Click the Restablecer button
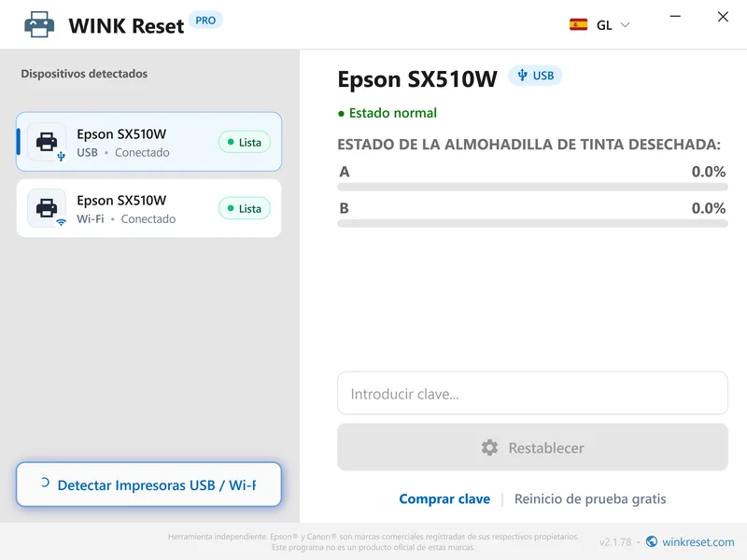Image resolution: width=747 pixels, height=560 pixels. (532, 448)
